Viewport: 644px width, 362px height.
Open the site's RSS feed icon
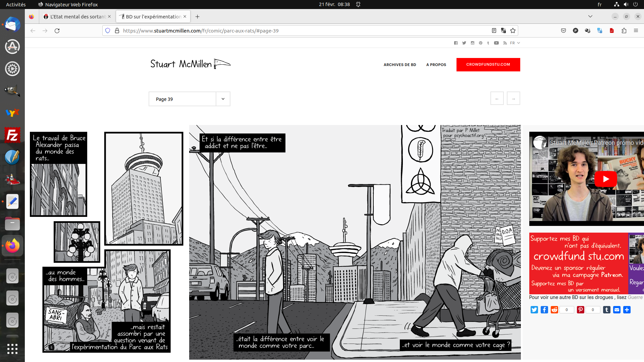[505, 43]
